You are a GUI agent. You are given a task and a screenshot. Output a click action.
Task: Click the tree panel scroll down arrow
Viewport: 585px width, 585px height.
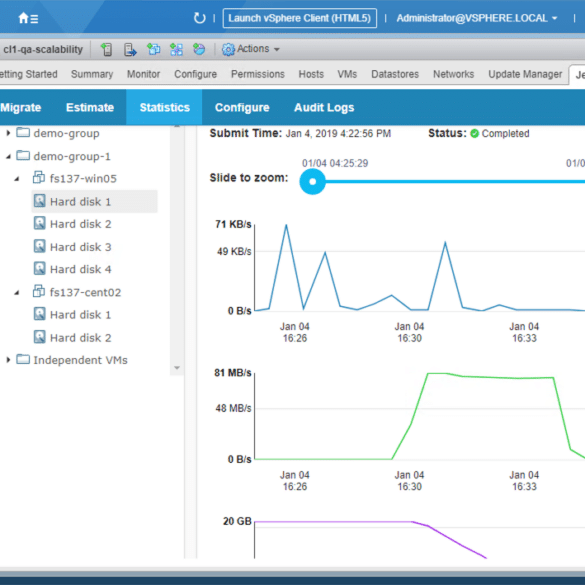[177, 368]
